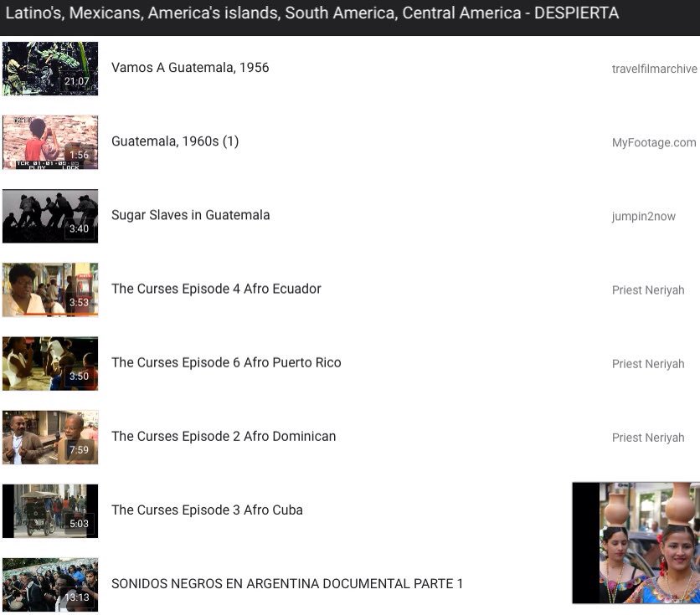Play The Curses Episode 3 Afro Cuba
700x615 pixels.
pyautogui.click(x=208, y=510)
